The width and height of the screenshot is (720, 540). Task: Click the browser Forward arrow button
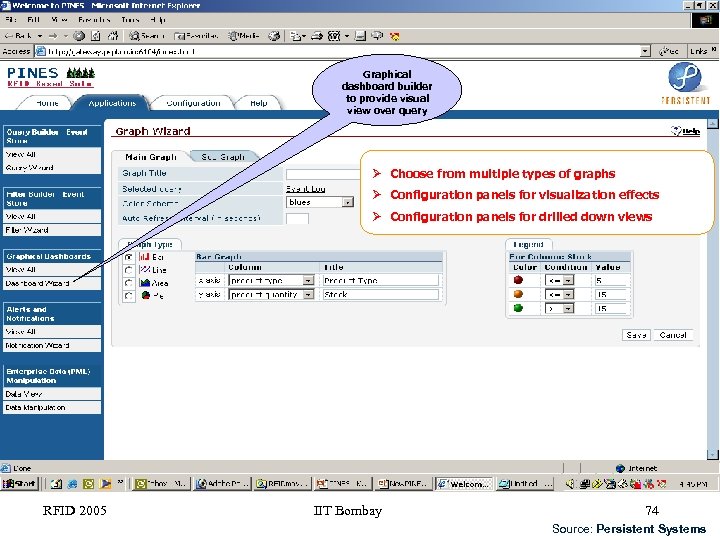pyautogui.click(x=53, y=36)
